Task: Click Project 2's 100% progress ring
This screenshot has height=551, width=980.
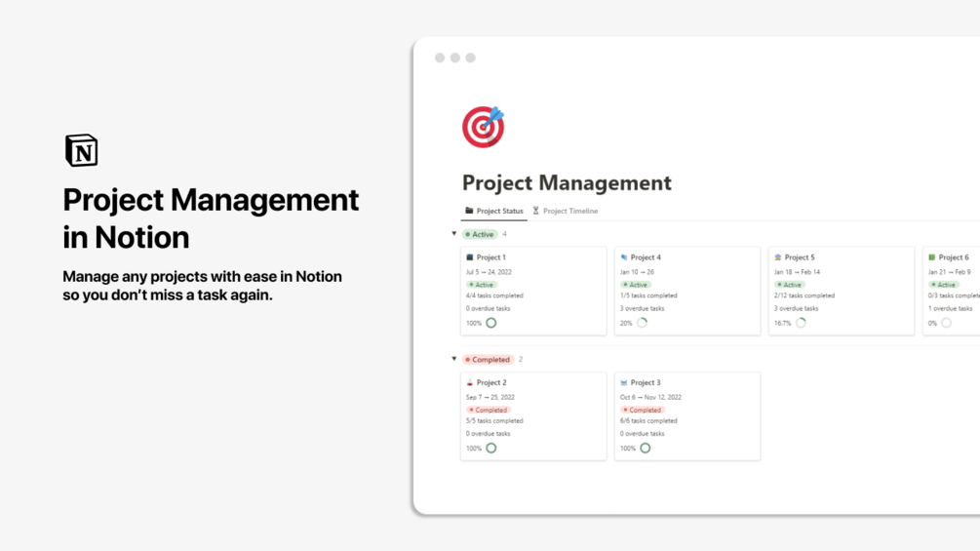Action: [491, 448]
